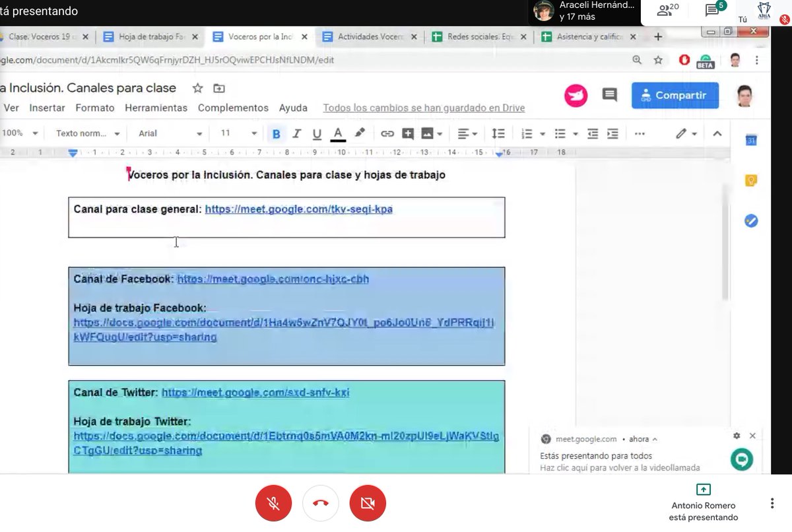The height and width of the screenshot is (532, 792).
Task: Collapse the menus with the toolbar up arrow
Action: (x=717, y=133)
